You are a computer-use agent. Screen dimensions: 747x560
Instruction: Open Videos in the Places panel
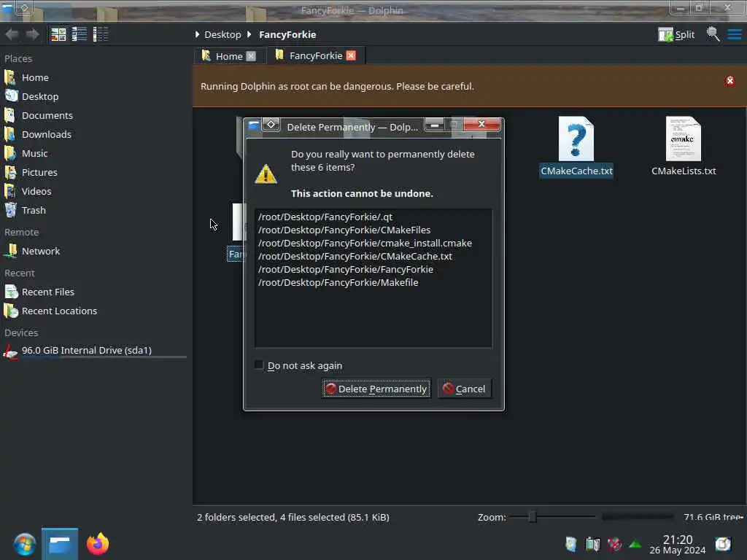coord(36,192)
